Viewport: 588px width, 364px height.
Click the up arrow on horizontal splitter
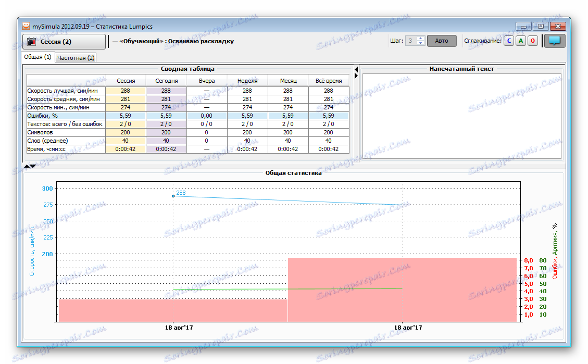[x=27, y=166]
